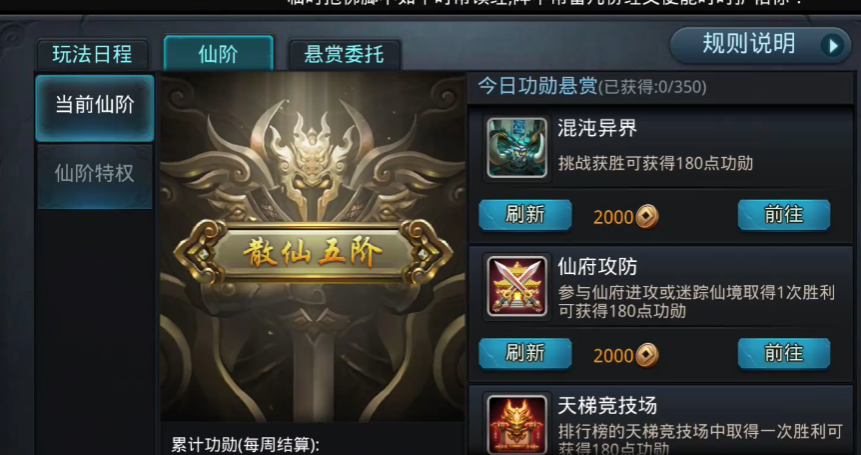Switch to the 玩法日程 tab
This screenshot has width=861, height=455.
coord(92,54)
